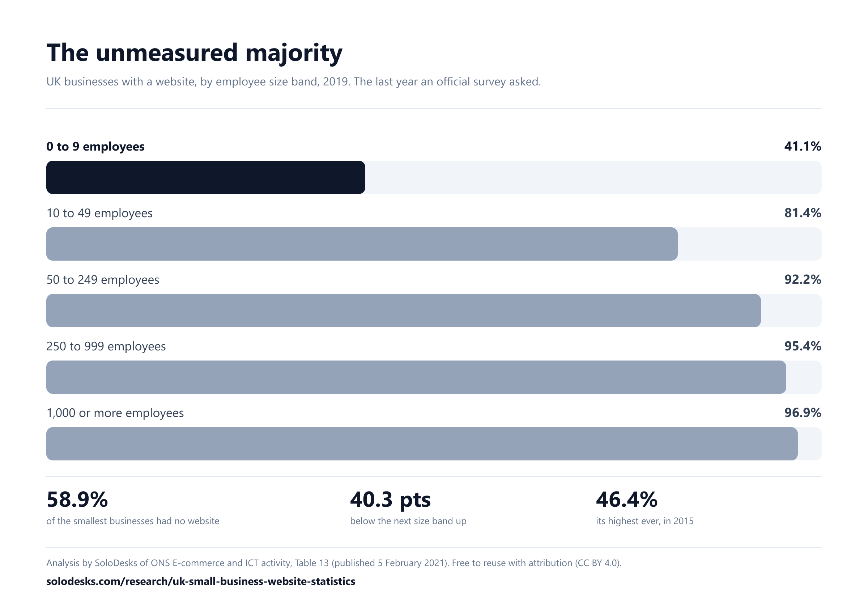This screenshot has height=611, width=868.
Task: Click the 96.9% value label
Action: [x=803, y=412]
